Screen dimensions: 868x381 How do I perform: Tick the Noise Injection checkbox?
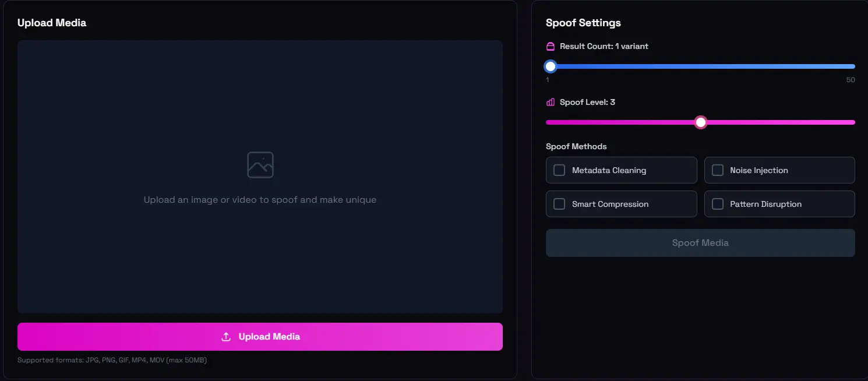(x=718, y=170)
